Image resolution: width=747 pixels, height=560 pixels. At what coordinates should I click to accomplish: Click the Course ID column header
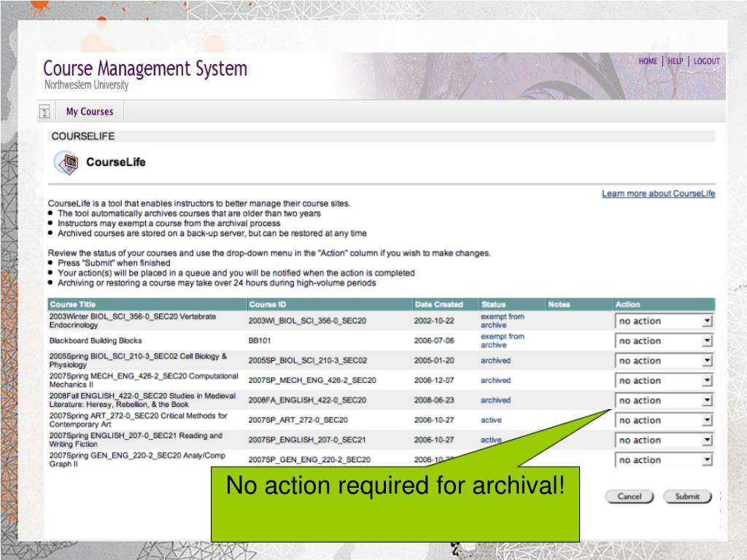[x=267, y=304]
